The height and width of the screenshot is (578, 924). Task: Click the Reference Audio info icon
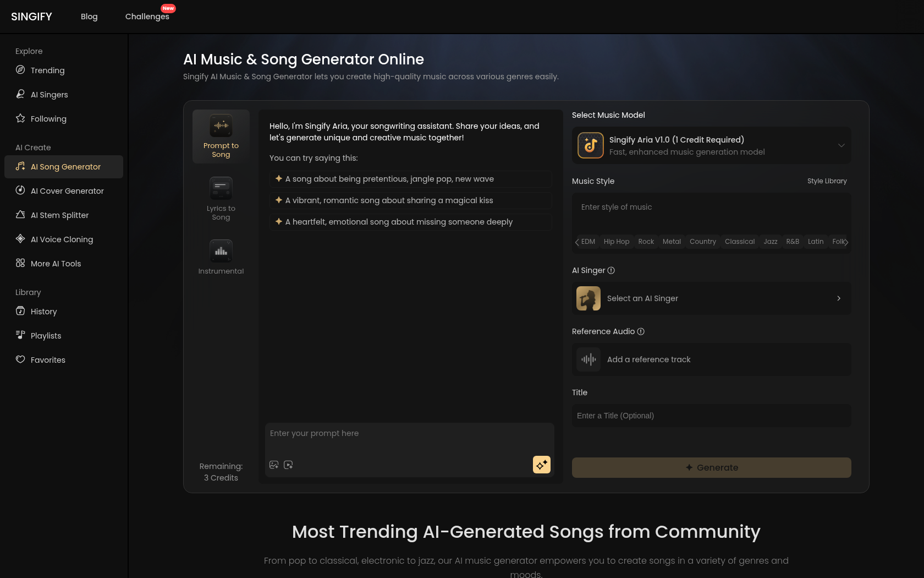(x=641, y=331)
